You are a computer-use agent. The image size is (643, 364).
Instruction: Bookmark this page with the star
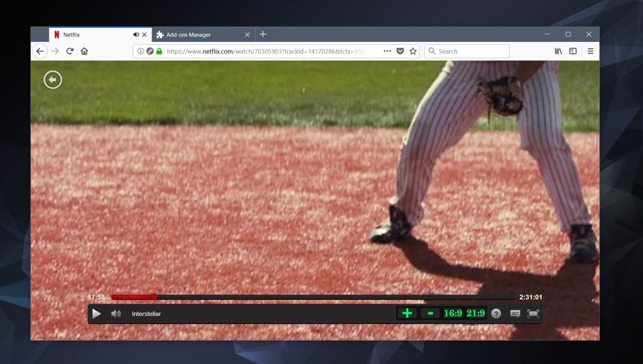pyautogui.click(x=413, y=51)
